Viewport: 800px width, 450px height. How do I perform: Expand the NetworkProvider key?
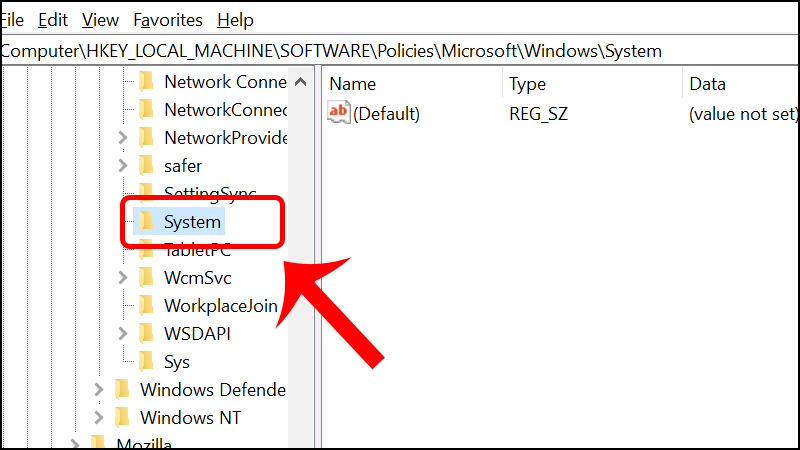click(x=122, y=138)
